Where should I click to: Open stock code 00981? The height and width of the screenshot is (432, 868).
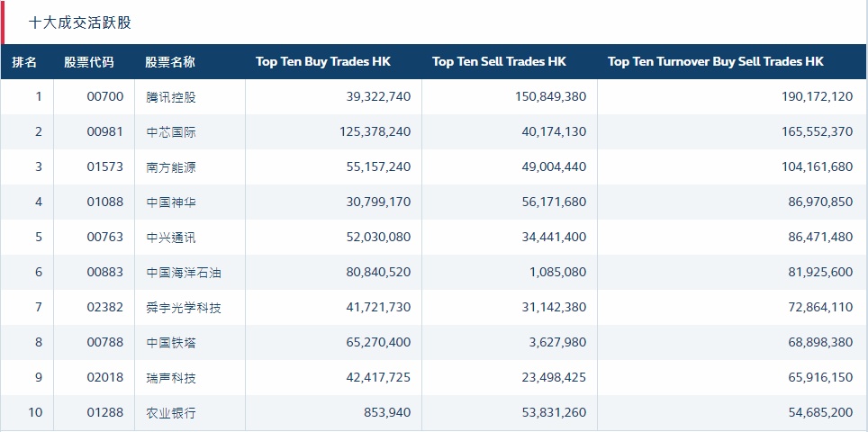point(105,132)
